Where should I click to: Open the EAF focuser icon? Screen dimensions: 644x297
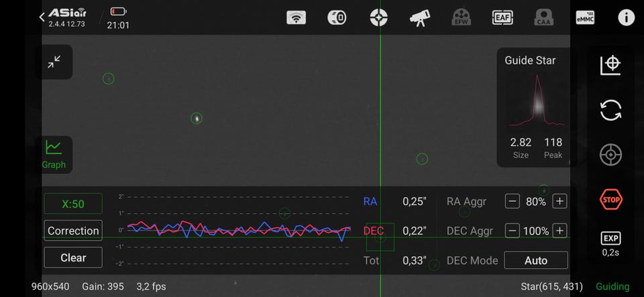coord(502,17)
